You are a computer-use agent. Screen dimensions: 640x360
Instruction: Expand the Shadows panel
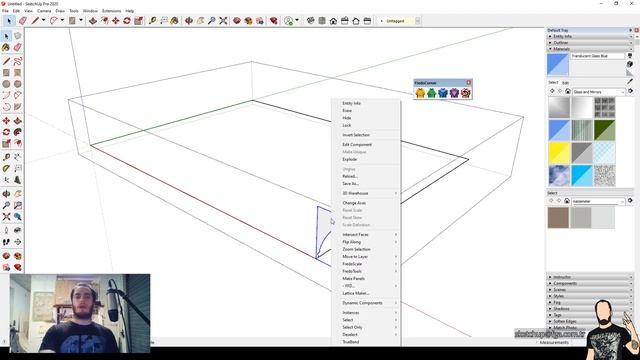(590, 309)
